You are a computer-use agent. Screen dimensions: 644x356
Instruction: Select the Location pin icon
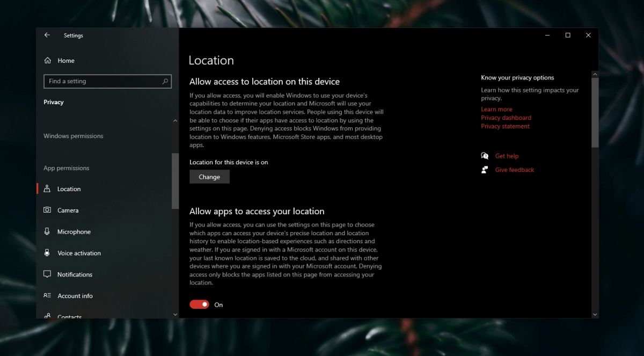click(x=47, y=189)
